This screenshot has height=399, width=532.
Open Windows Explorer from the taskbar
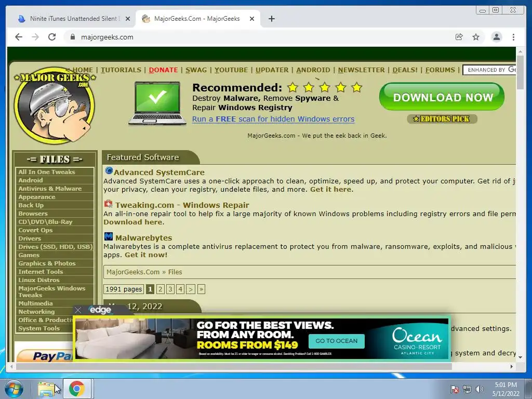click(x=46, y=389)
